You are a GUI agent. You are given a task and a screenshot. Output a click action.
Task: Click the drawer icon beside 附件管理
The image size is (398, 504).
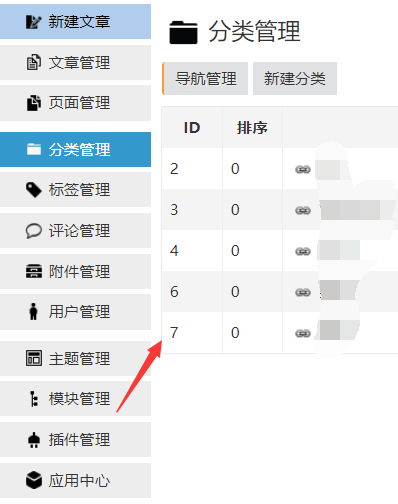click(x=34, y=271)
